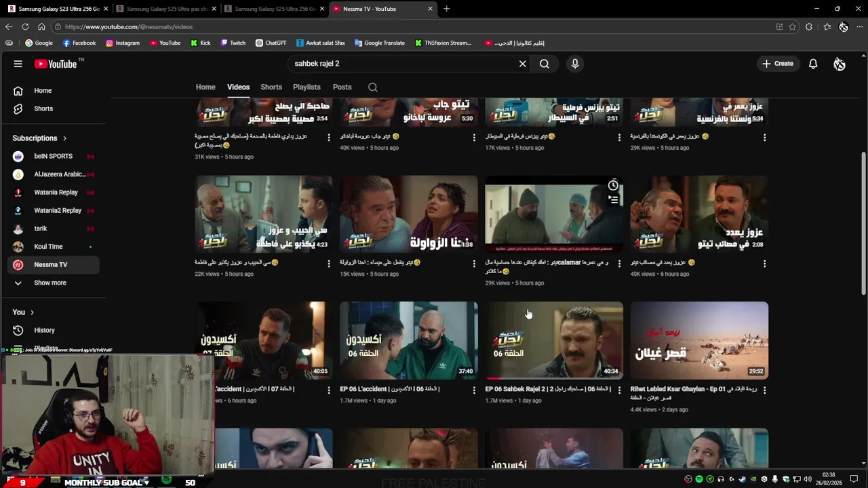868x488 pixels.
Task: Open options menu for the calamar video
Action: [x=619, y=263]
